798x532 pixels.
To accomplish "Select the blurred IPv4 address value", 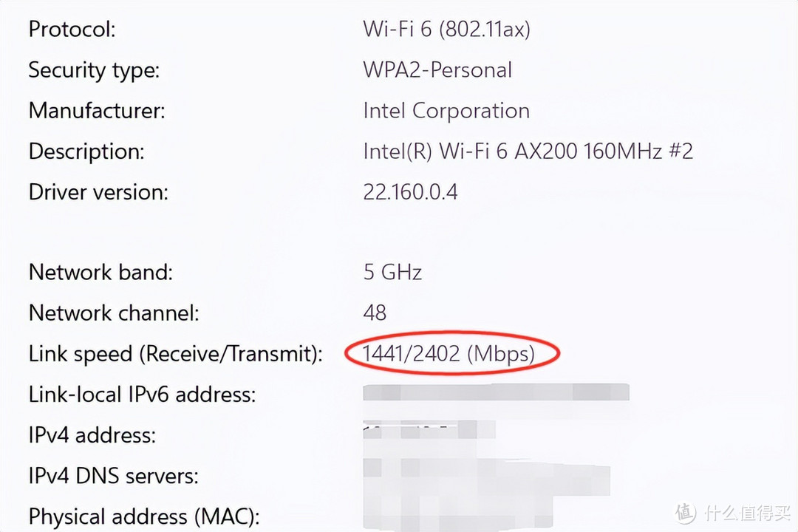I will [429, 430].
